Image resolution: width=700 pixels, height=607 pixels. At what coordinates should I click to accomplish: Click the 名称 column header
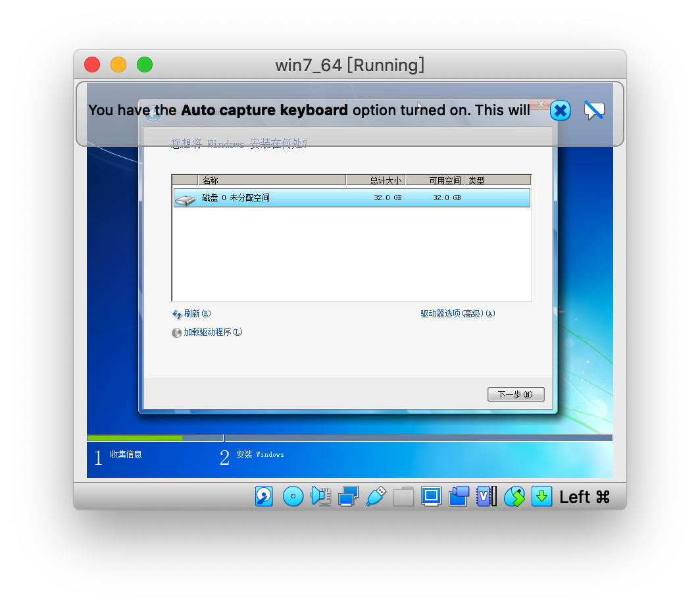coord(272,180)
